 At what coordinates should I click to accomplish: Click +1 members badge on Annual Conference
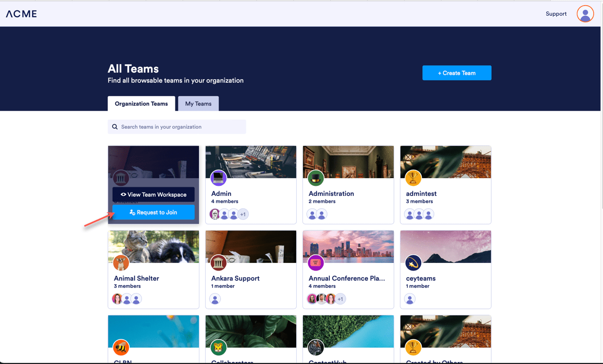(340, 299)
